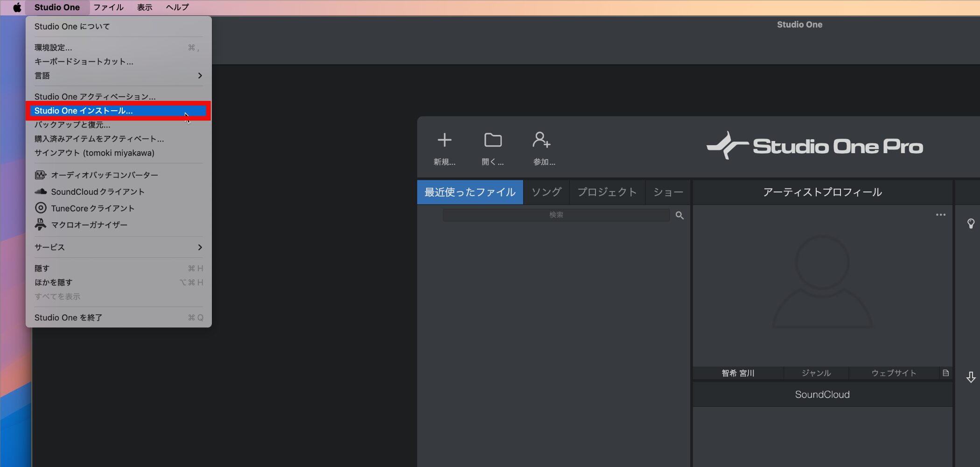The height and width of the screenshot is (467, 980).
Task: Click the document icon beside ウェブサイト
Action: tap(945, 373)
